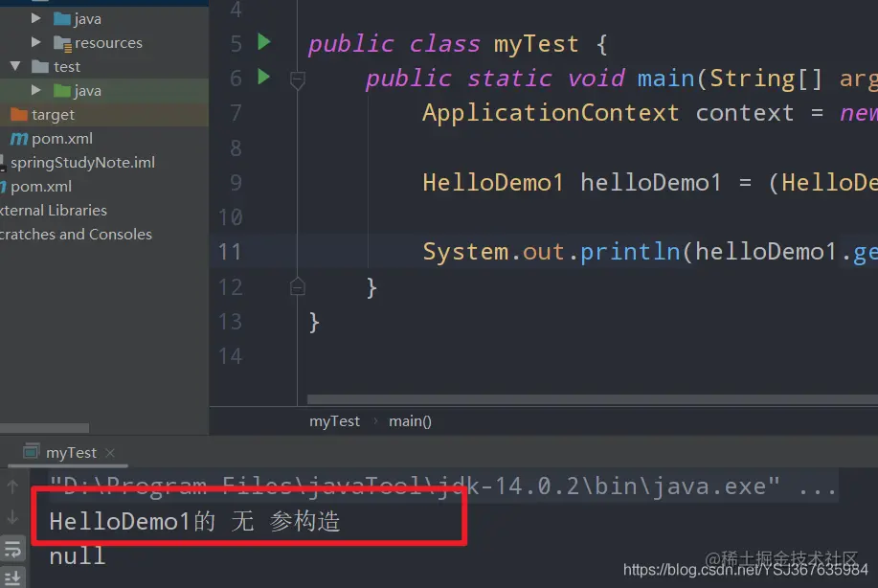The image size is (878, 588).
Task: Select the test folder in project tree
Action: (x=67, y=67)
